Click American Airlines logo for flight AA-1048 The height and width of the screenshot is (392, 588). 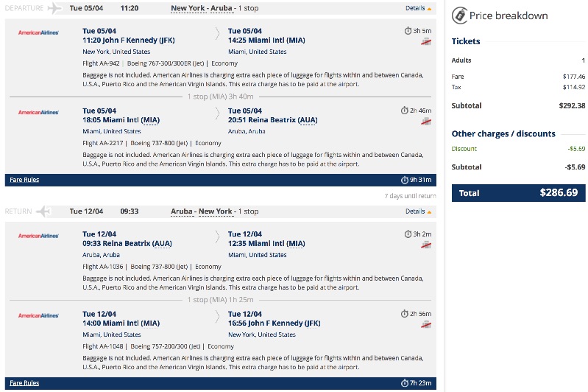(38, 315)
